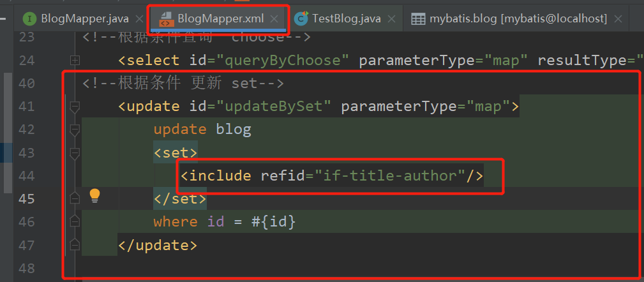
Task: Click the TestBlog.java class icon
Action: [302, 19]
